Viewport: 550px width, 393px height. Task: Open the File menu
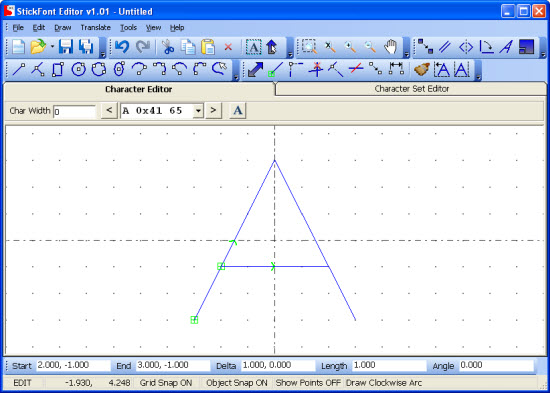click(x=18, y=28)
